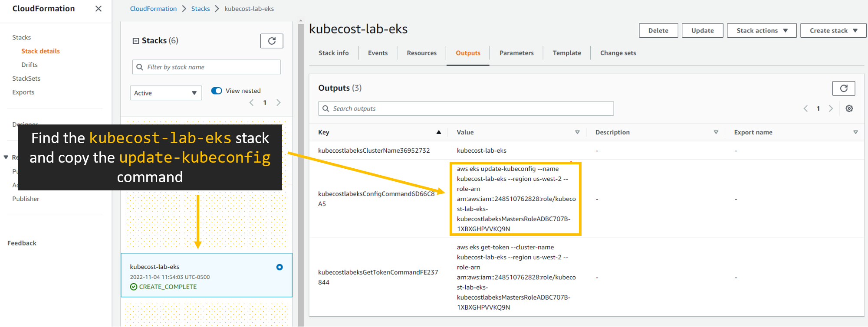Sort outputs by Key column arrow
The height and width of the screenshot is (327, 868).
[439, 132]
